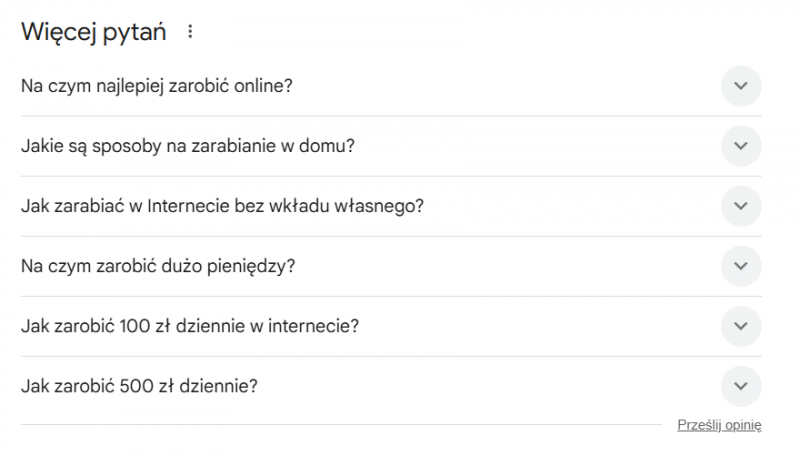The height and width of the screenshot is (456, 800).
Task: Expand chevron for 'Na czym zarobić dużo pieniędzy?'
Action: pos(741,266)
